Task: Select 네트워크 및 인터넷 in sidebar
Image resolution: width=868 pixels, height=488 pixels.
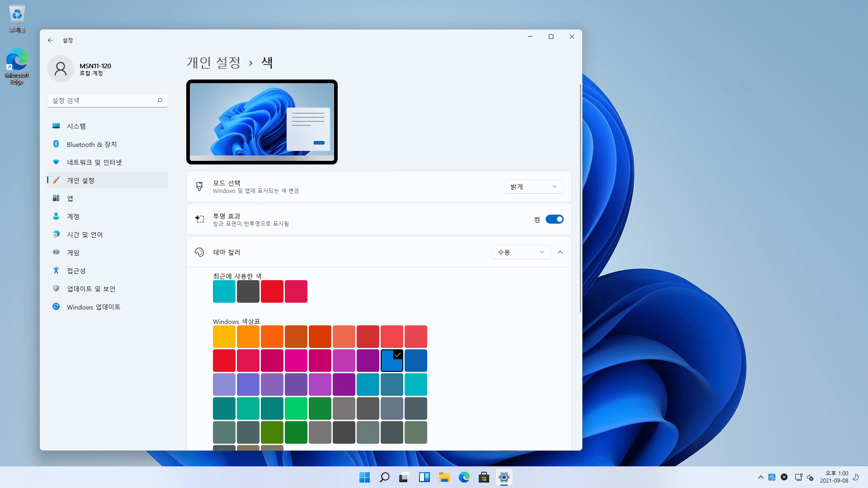Action: click(x=108, y=162)
